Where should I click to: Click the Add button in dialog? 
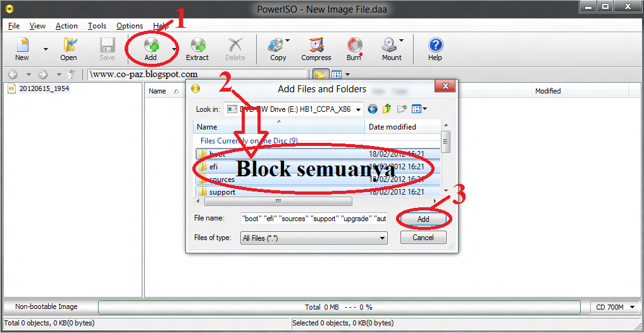(423, 219)
